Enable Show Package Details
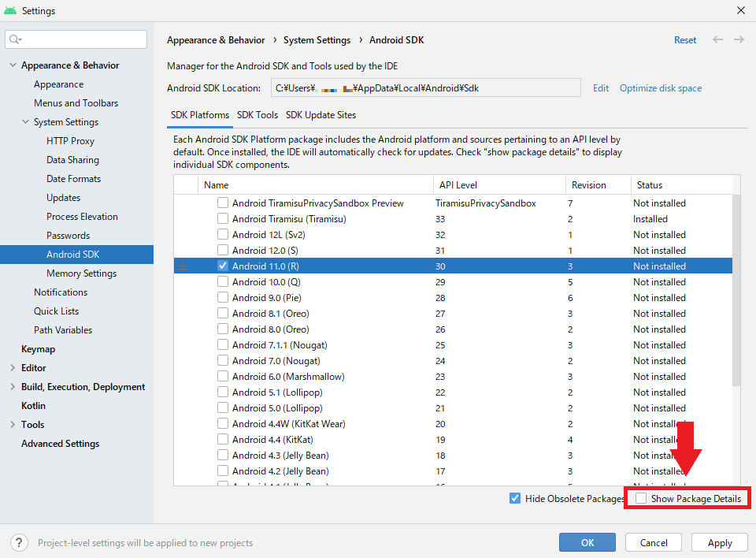 coord(642,498)
